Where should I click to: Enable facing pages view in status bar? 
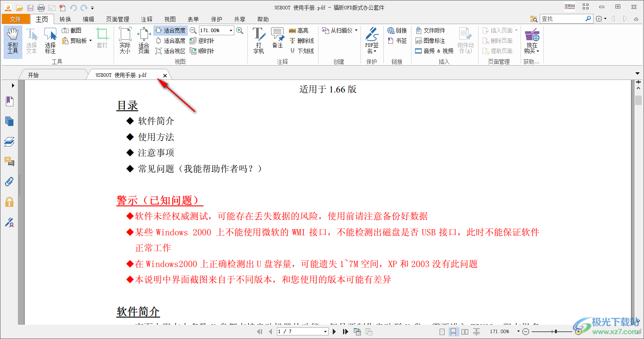[x=465, y=331]
